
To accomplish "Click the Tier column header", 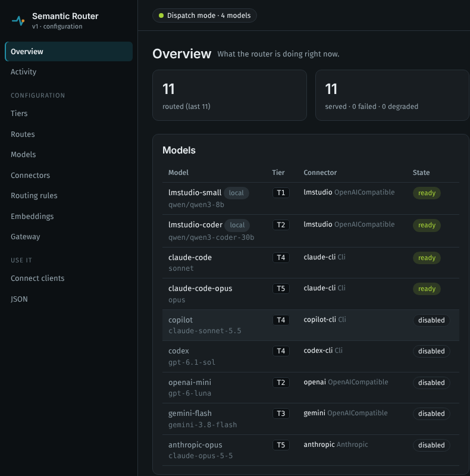I will (278, 173).
